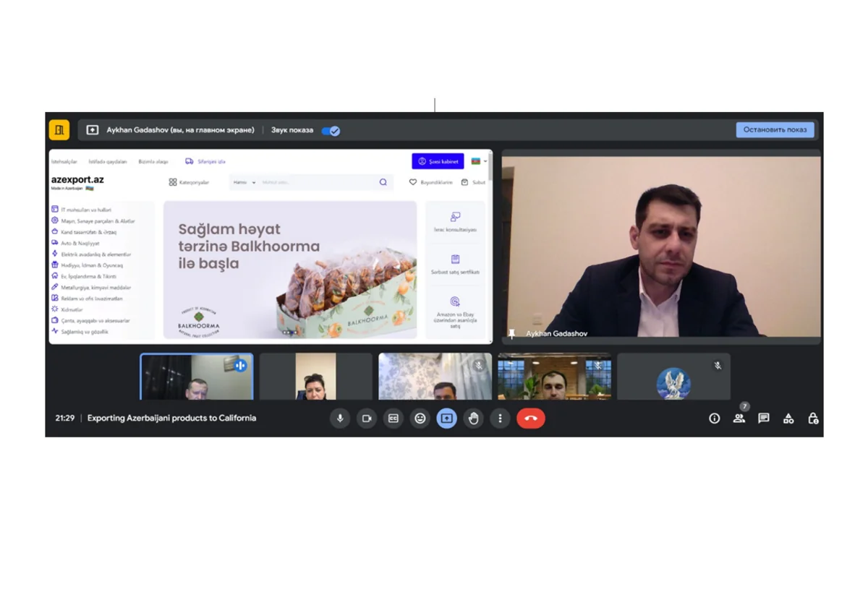Open the activities shapes icon
Image resolution: width=868 pixels, height=613 pixels.
788,419
